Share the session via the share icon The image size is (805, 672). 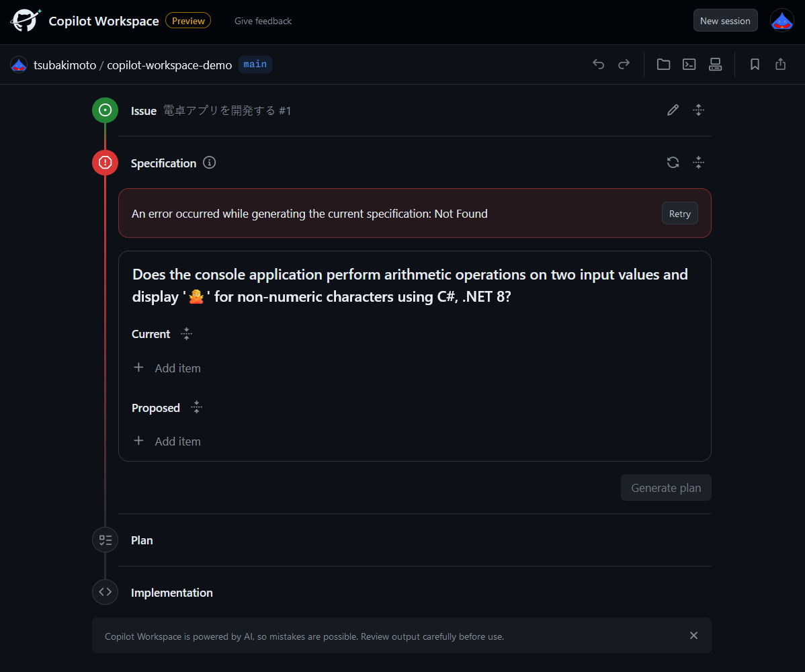pos(780,64)
